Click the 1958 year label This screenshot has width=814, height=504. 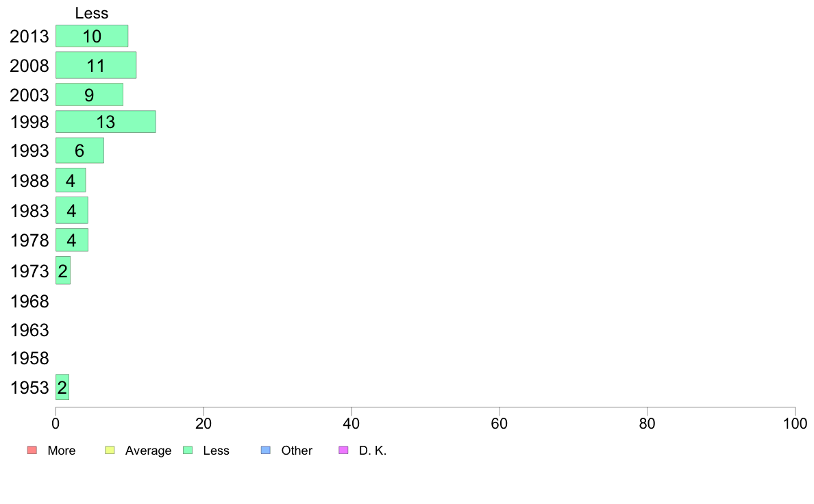[x=29, y=357]
